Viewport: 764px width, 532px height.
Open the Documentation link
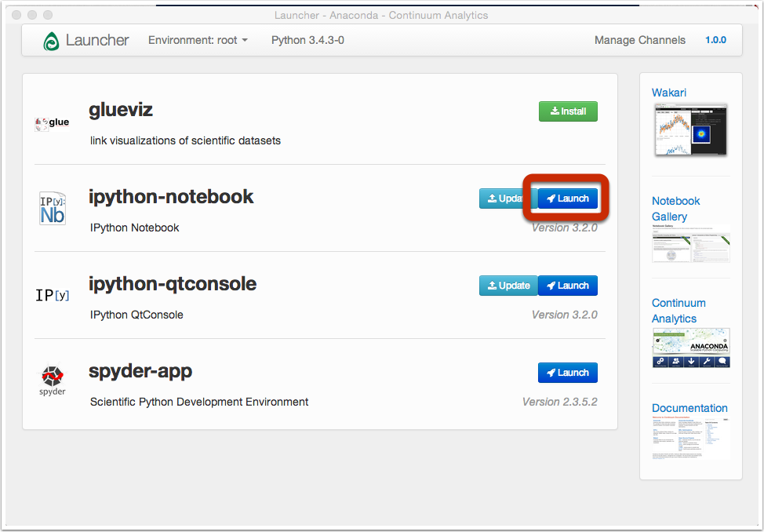pos(689,408)
